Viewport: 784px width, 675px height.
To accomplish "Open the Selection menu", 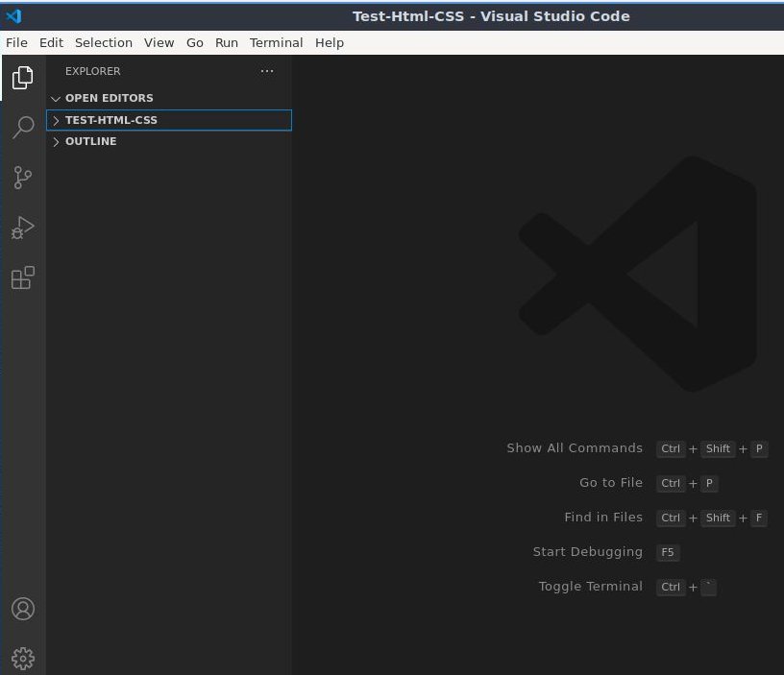I will pyautogui.click(x=104, y=43).
